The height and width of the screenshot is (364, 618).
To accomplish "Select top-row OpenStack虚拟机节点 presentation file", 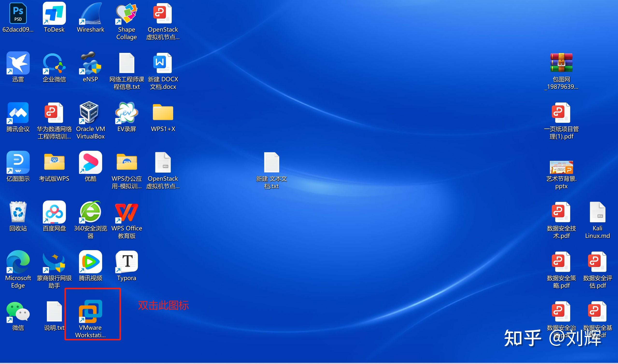I will (x=163, y=13).
